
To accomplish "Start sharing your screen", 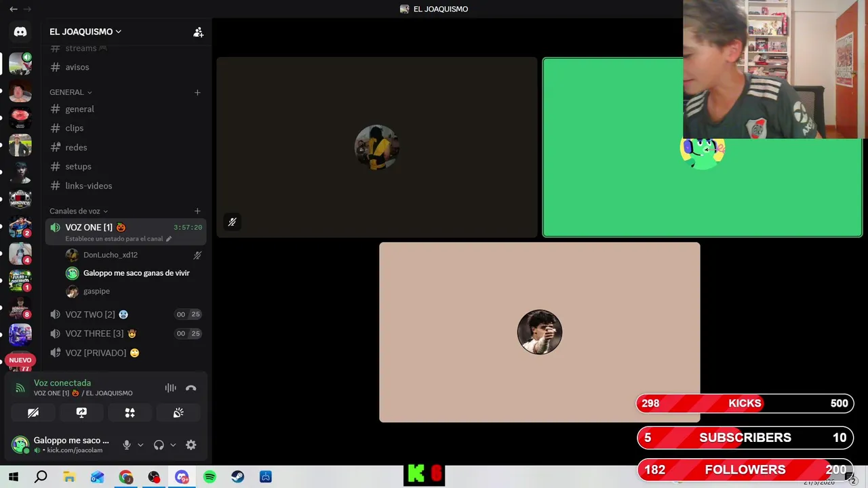I will [81, 412].
